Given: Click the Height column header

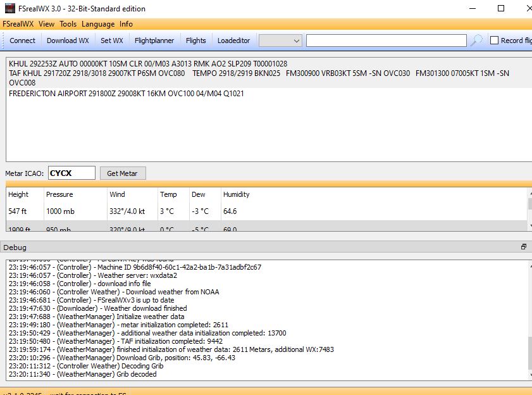Looking at the screenshot, I should 18,194.
